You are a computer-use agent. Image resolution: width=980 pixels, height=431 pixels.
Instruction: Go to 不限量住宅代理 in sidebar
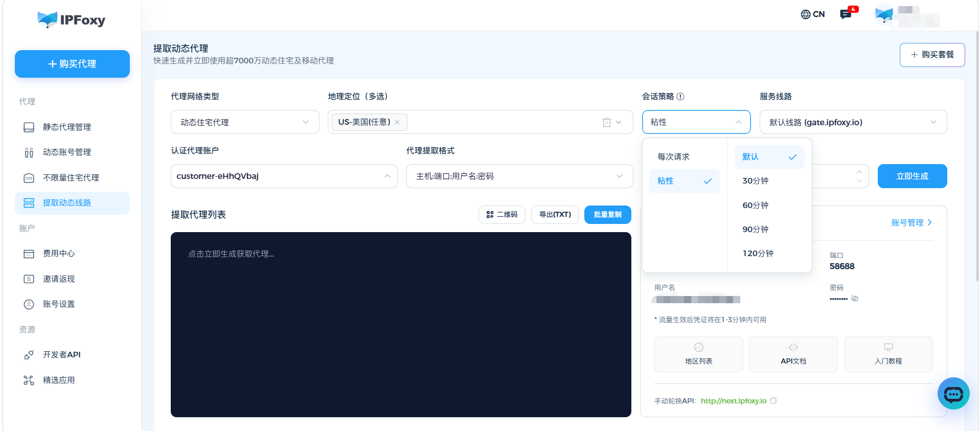pyautogui.click(x=72, y=178)
